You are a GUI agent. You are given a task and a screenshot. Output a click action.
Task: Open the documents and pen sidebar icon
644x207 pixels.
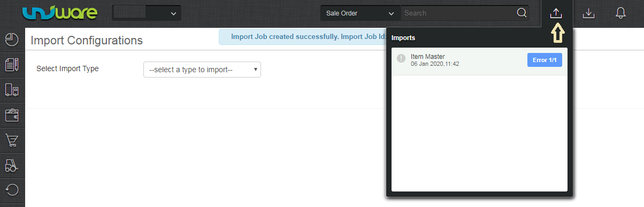point(12,65)
